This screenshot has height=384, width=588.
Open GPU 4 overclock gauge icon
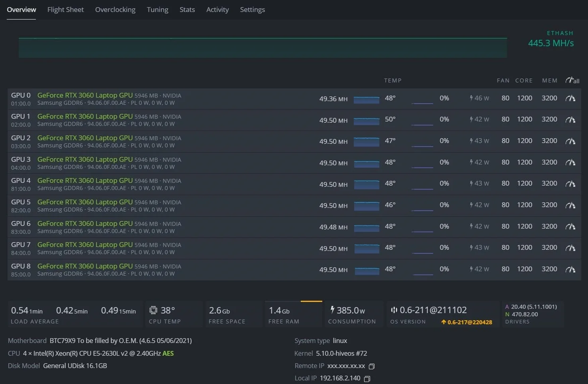pos(570,184)
